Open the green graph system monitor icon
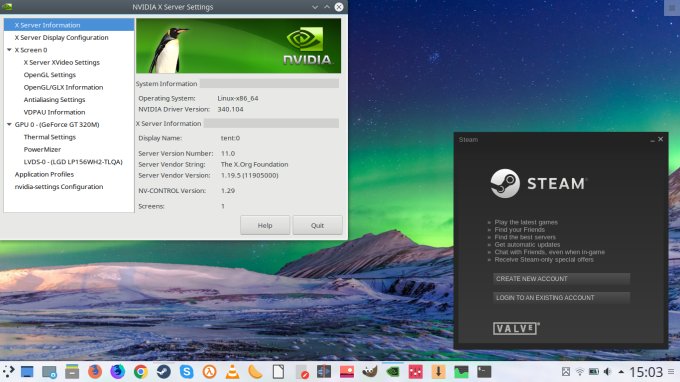Image resolution: width=680 pixels, height=382 pixels. [461, 372]
